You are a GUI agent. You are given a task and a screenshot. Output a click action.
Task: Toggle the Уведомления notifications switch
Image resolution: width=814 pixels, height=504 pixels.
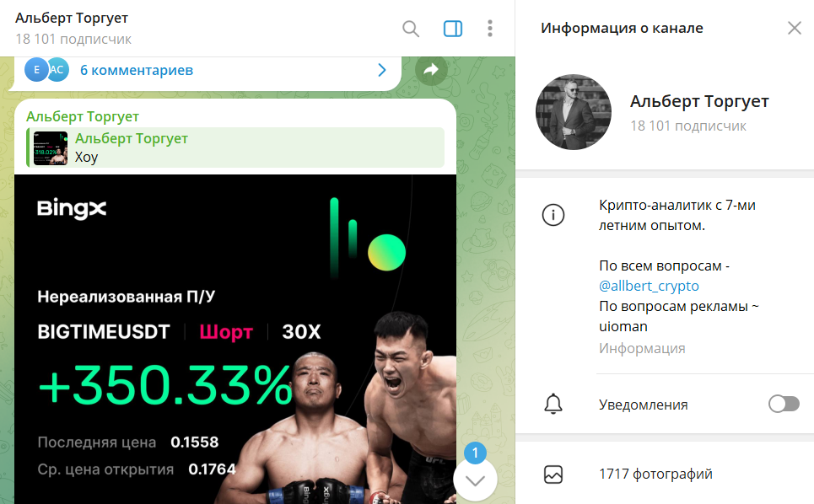tap(784, 404)
